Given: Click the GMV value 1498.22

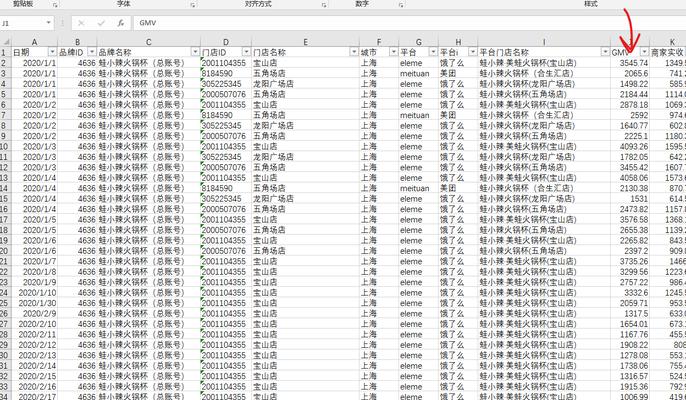Looking at the screenshot, I should (634, 84).
